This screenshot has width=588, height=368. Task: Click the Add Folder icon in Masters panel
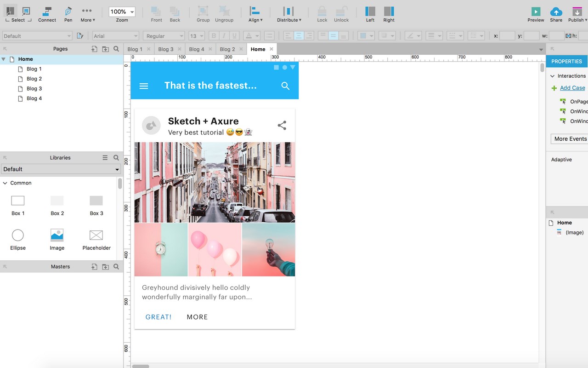105,266
